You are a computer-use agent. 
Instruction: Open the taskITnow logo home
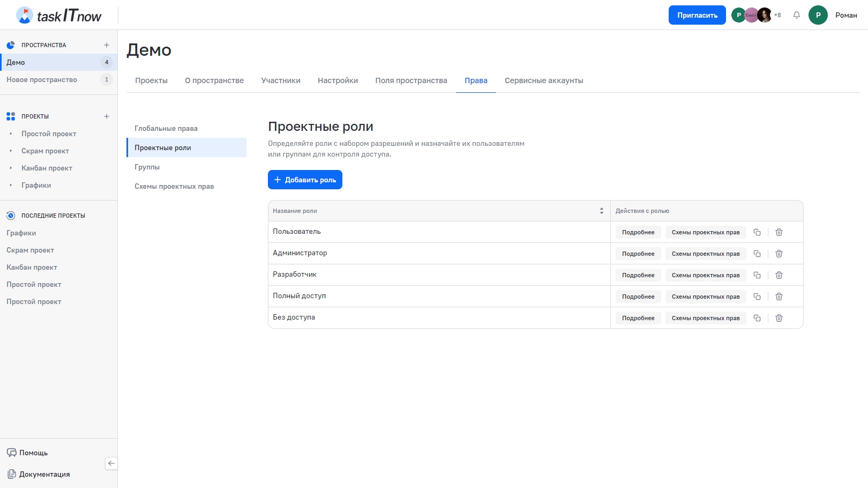tap(59, 16)
